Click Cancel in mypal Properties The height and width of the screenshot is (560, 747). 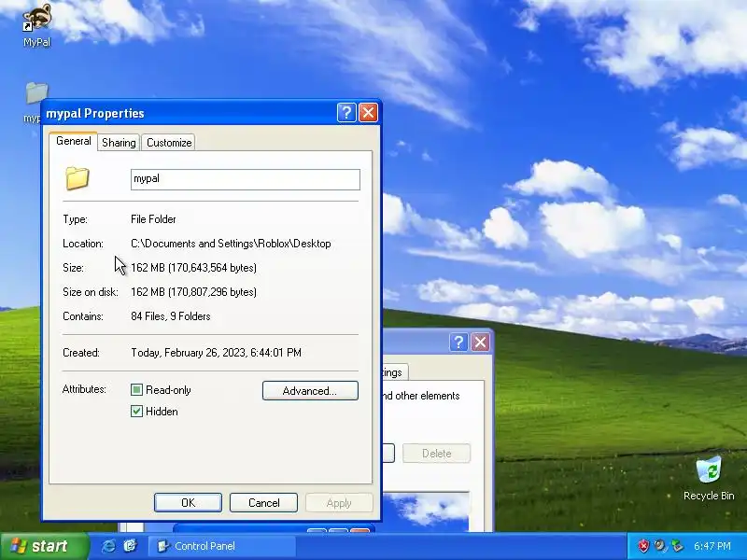click(x=263, y=503)
